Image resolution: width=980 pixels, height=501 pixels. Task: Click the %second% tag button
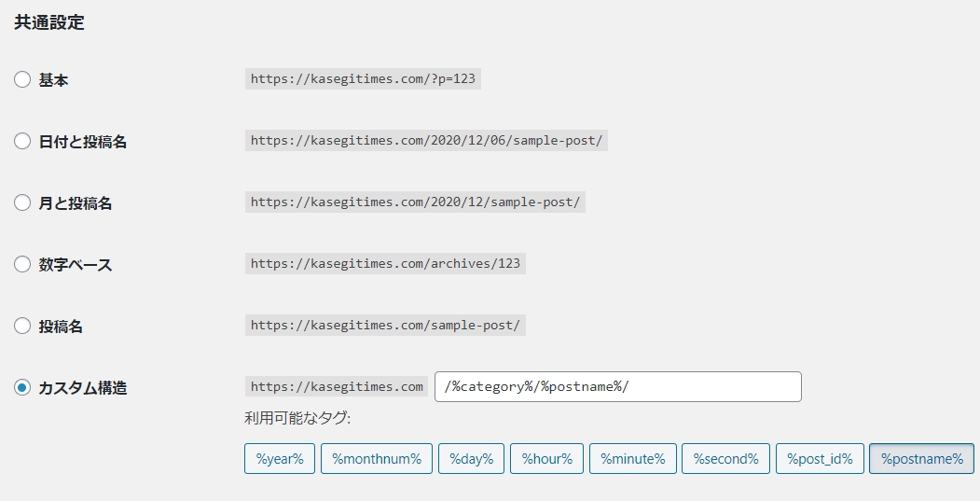725,458
